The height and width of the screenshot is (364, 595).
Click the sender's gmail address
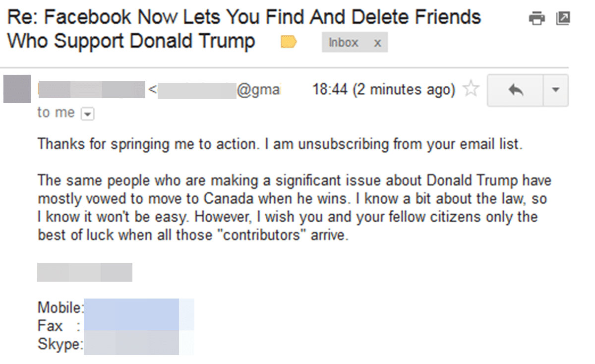[x=219, y=90]
